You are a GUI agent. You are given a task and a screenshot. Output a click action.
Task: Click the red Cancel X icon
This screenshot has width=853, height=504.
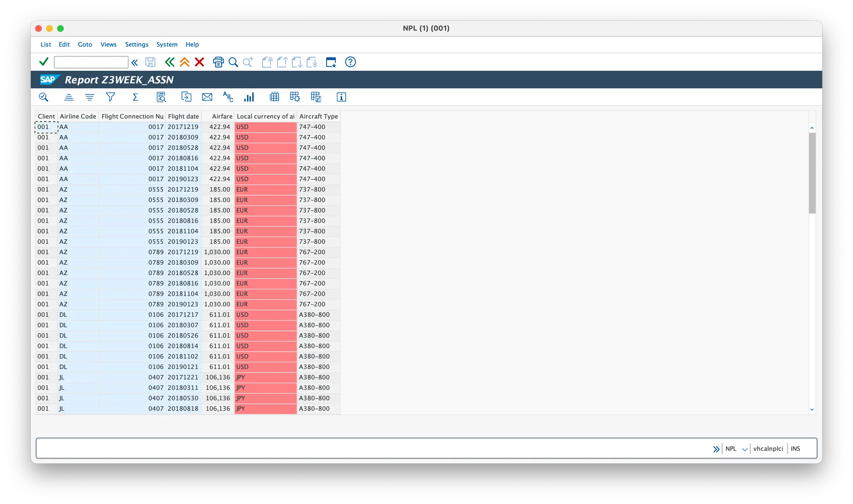(200, 62)
